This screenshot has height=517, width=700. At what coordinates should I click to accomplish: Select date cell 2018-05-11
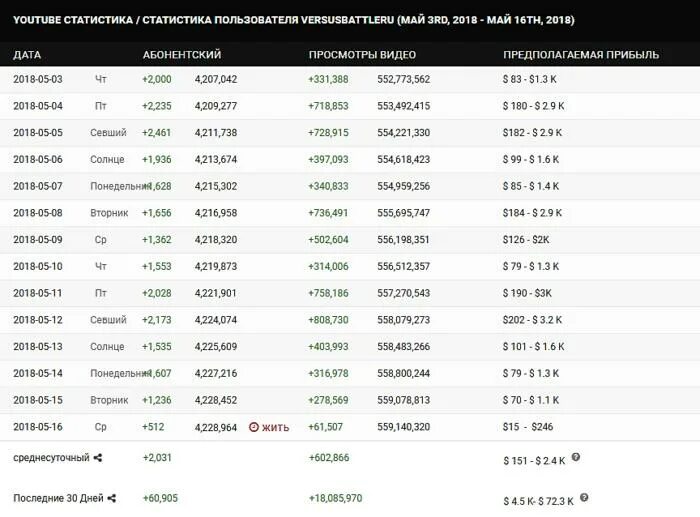pyautogui.click(x=38, y=293)
